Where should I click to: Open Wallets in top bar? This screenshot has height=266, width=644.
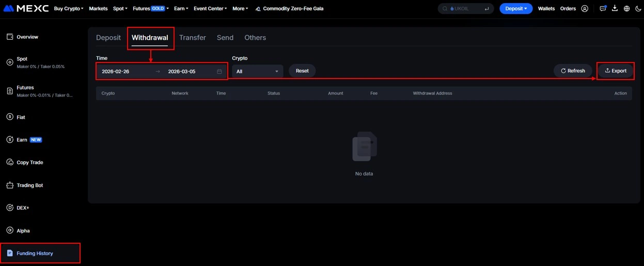[x=546, y=9]
